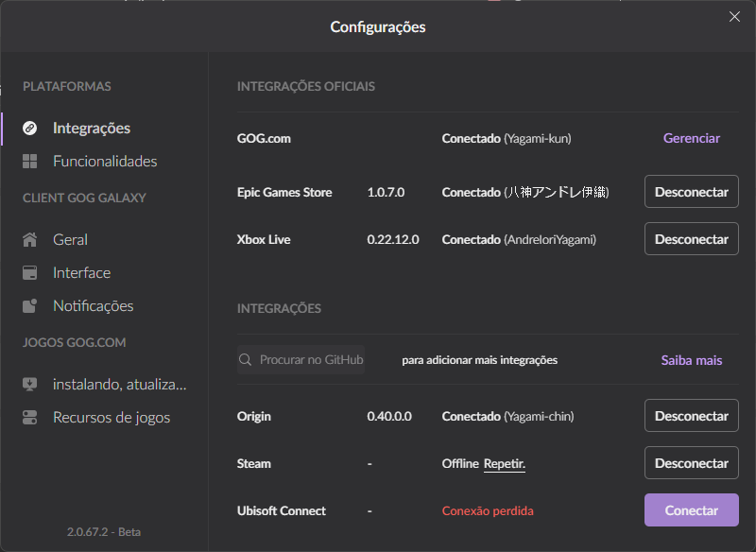Focus the Procurar no GitHub search field
The image size is (756, 552).
click(301, 359)
